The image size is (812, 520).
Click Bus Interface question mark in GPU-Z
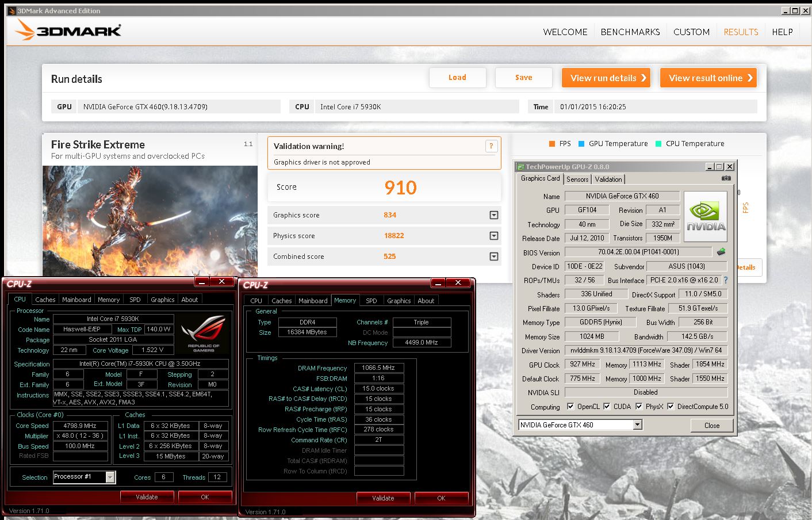point(726,280)
